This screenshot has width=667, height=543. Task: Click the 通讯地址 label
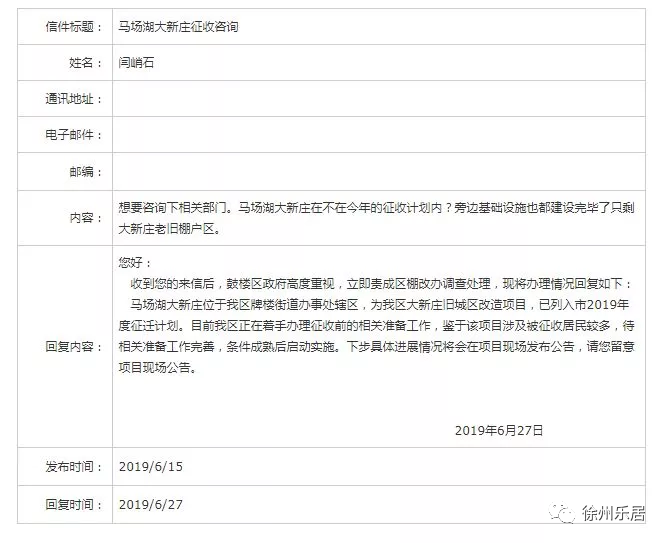pos(74,99)
